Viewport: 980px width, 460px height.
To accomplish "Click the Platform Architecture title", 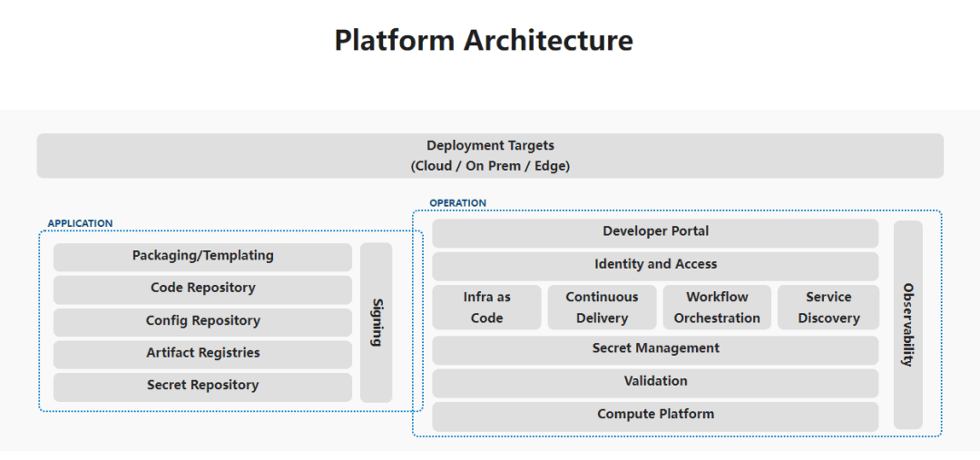I will click(484, 40).
